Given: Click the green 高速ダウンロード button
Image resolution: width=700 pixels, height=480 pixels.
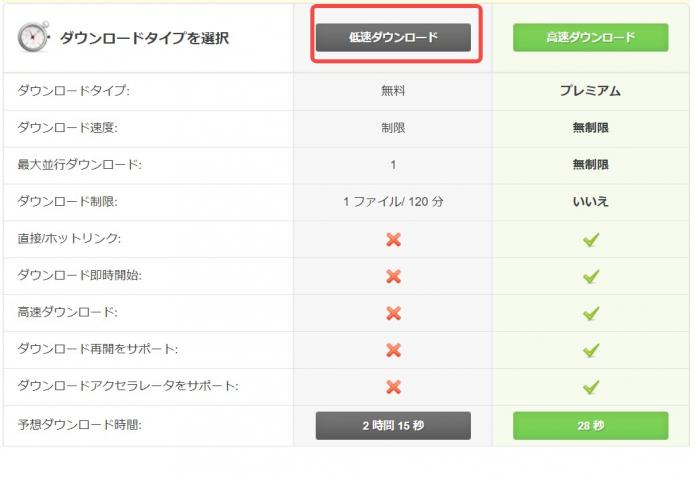Looking at the screenshot, I should click(590, 37).
